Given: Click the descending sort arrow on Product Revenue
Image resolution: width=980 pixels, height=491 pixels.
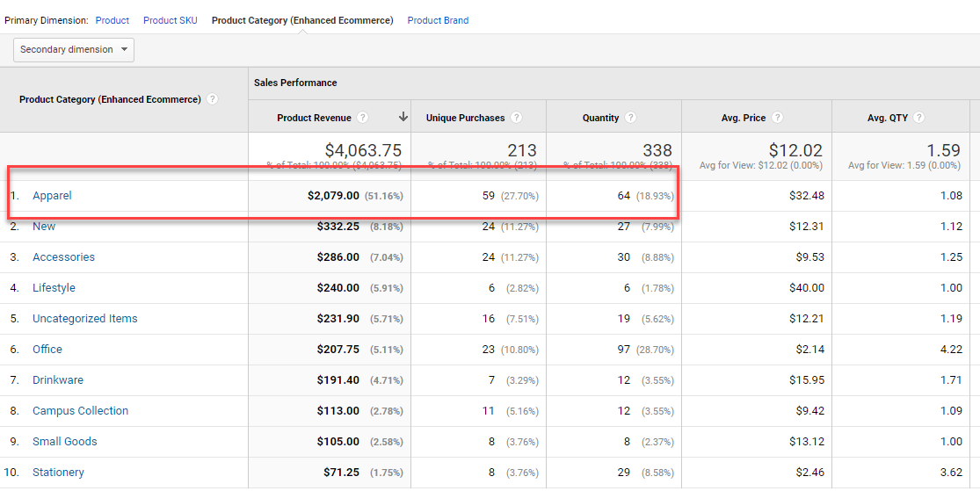Looking at the screenshot, I should coord(403,117).
